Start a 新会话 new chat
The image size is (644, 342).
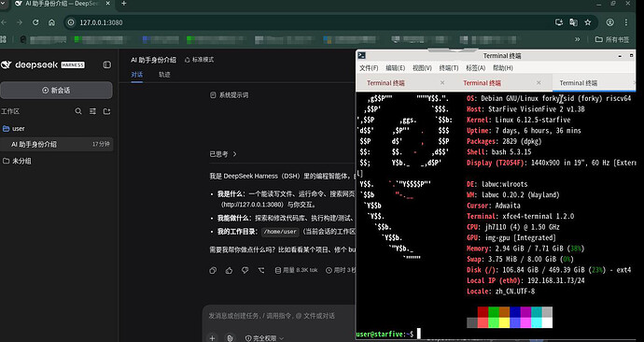tap(56, 91)
